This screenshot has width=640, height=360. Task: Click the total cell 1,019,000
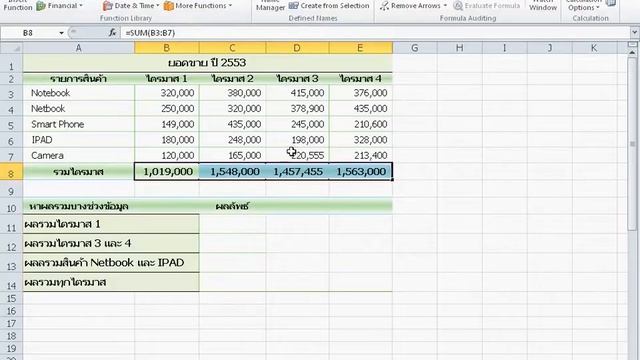click(167, 171)
